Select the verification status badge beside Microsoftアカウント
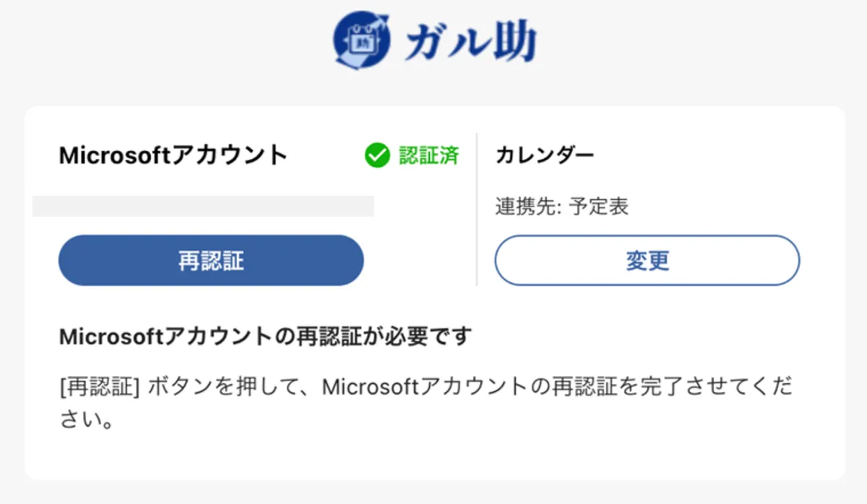867x504 pixels. pos(412,153)
